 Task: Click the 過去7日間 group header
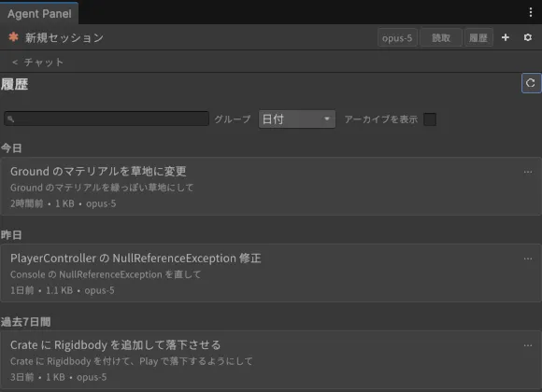click(26, 322)
